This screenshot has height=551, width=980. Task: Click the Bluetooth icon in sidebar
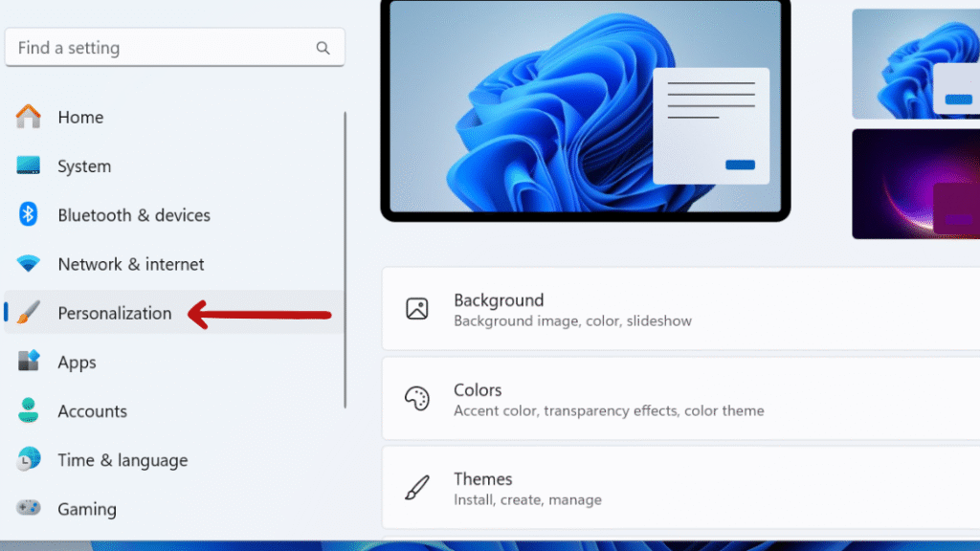(x=28, y=214)
